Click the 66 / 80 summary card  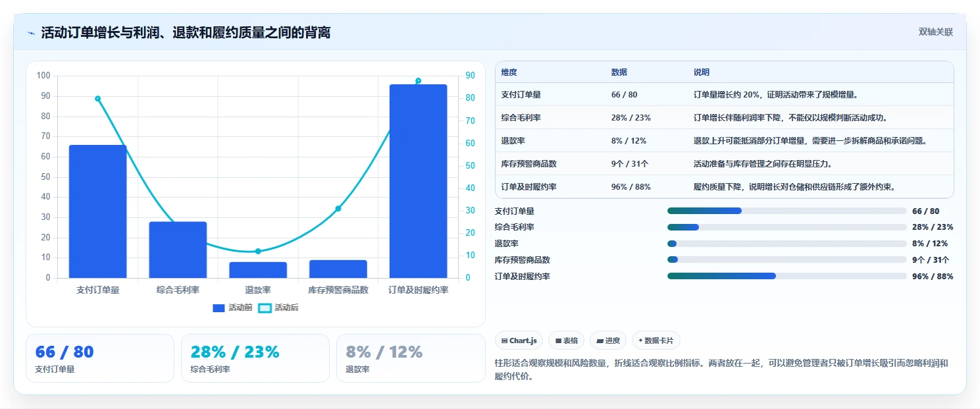[100, 358]
